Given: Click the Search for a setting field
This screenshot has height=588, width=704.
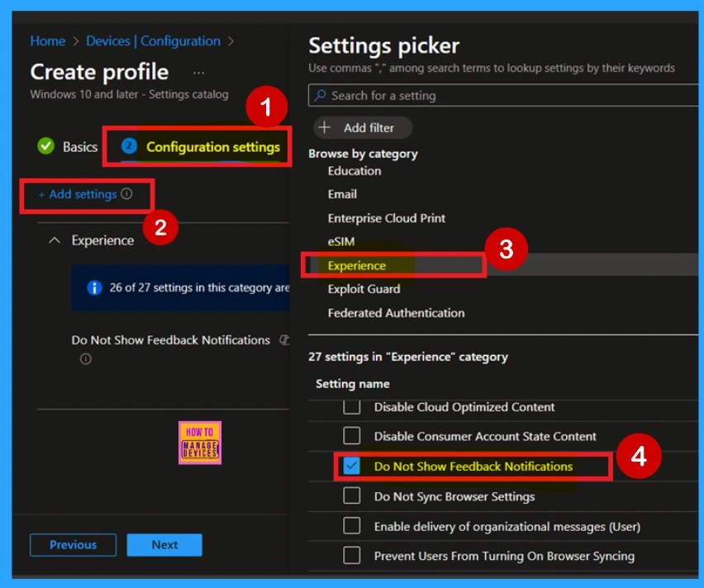Looking at the screenshot, I should point(503,95).
